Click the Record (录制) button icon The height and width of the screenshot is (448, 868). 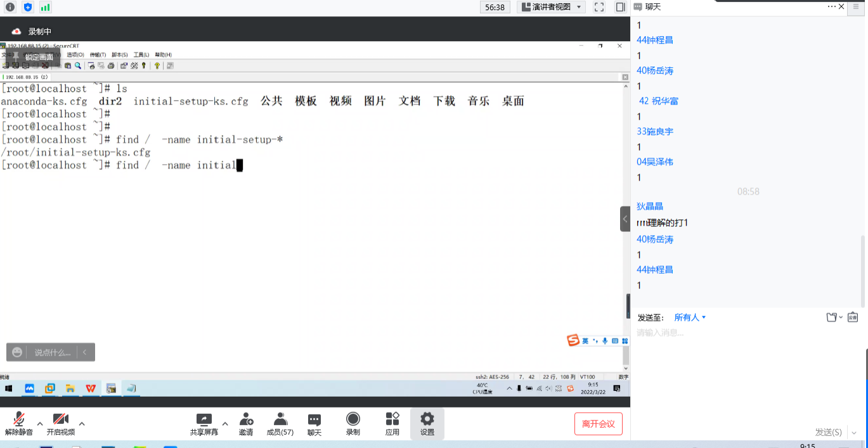[353, 423]
